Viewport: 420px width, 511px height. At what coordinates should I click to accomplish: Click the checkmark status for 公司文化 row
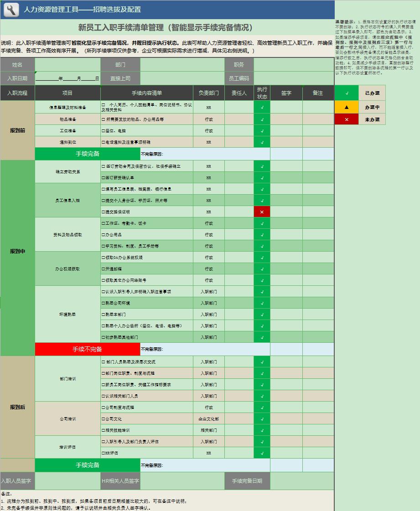click(261, 418)
